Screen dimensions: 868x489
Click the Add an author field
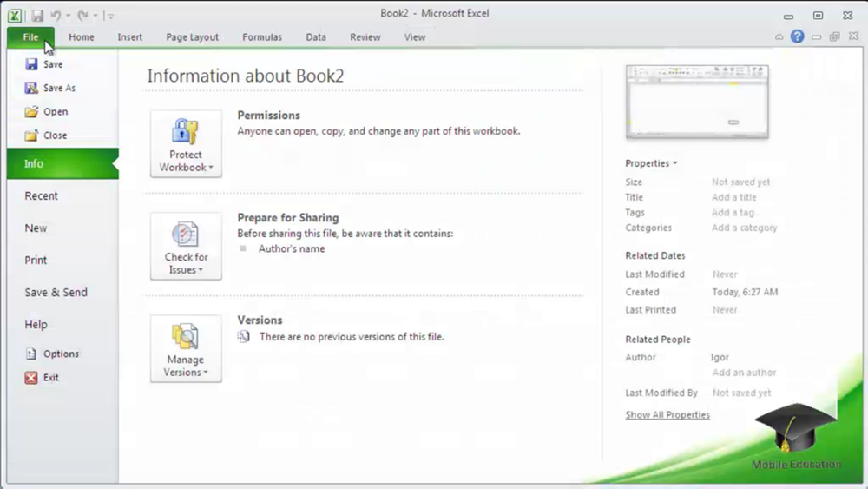(744, 373)
